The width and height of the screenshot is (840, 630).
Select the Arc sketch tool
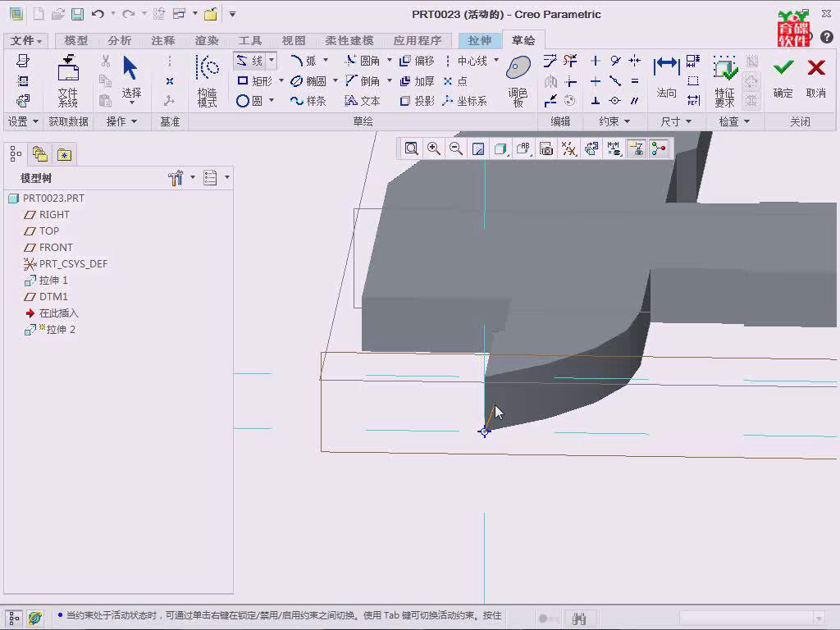[x=304, y=61]
